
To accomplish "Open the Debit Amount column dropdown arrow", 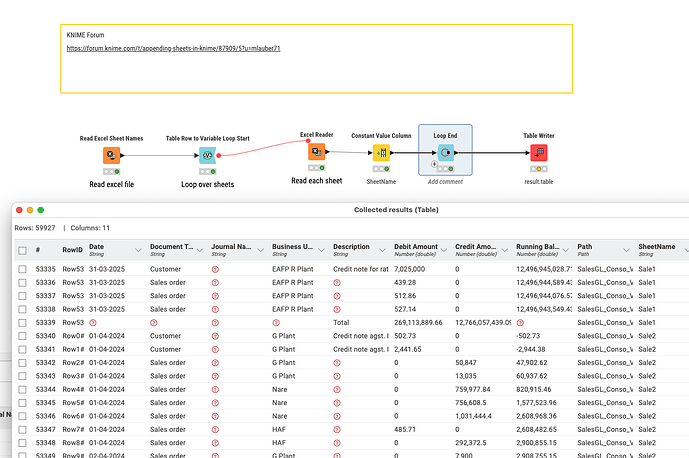I will click(443, 250).
